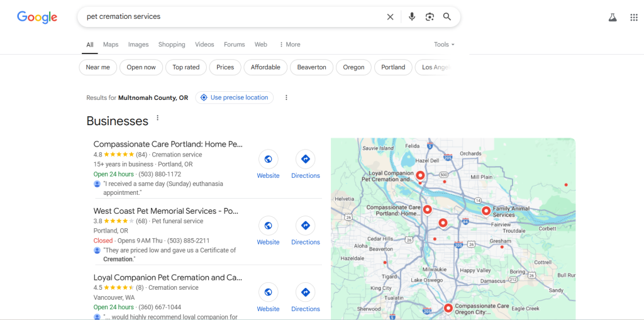
Task: Click the Compassionate Care Oregon City map pin
Action: coord(448,307)
